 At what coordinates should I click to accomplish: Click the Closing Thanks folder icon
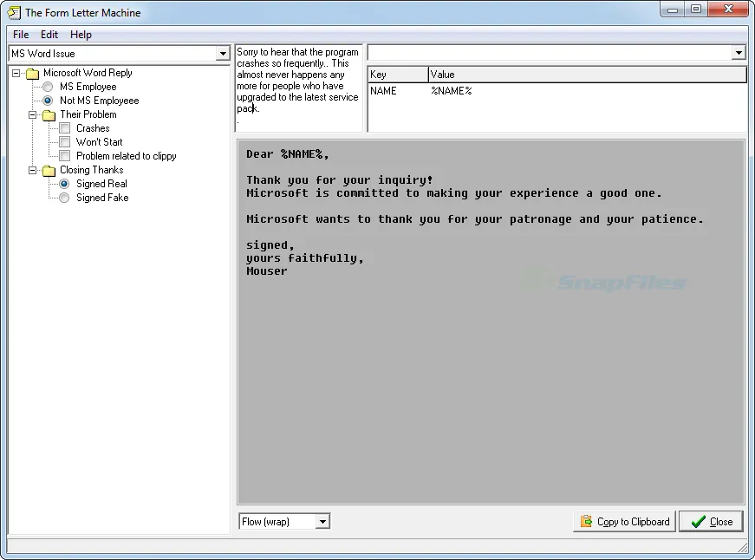(49, 171)
